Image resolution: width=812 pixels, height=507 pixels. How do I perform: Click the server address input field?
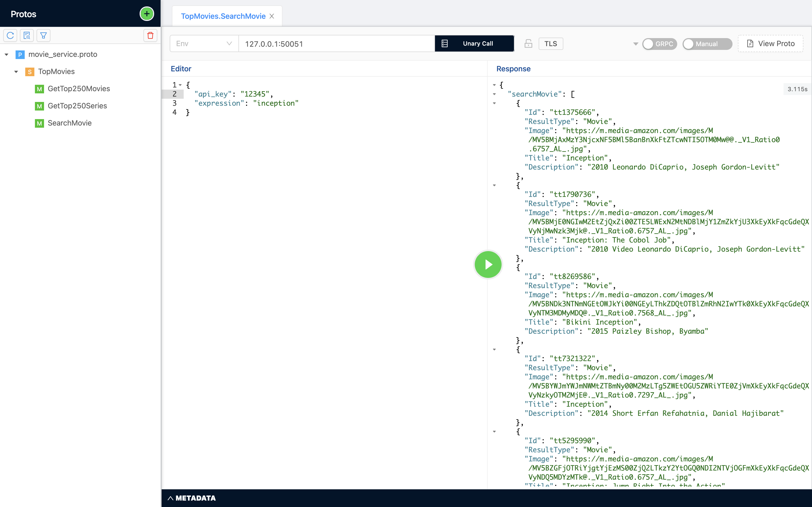[336, 44]
